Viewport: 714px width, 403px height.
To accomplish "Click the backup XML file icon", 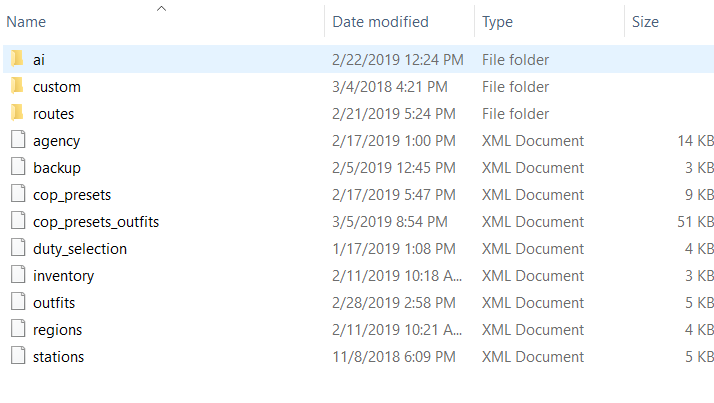I will click(17, 168).
